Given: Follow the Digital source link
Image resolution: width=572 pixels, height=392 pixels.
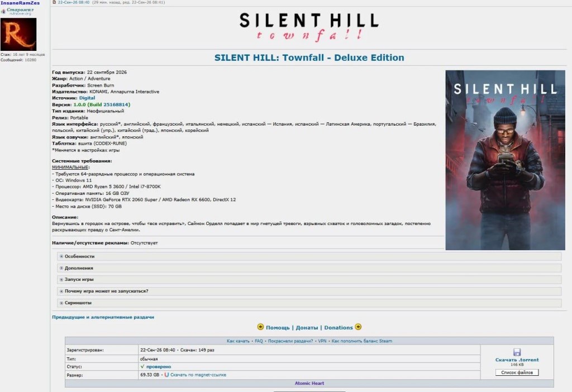Looking at the screenshot, I should 87,98.
